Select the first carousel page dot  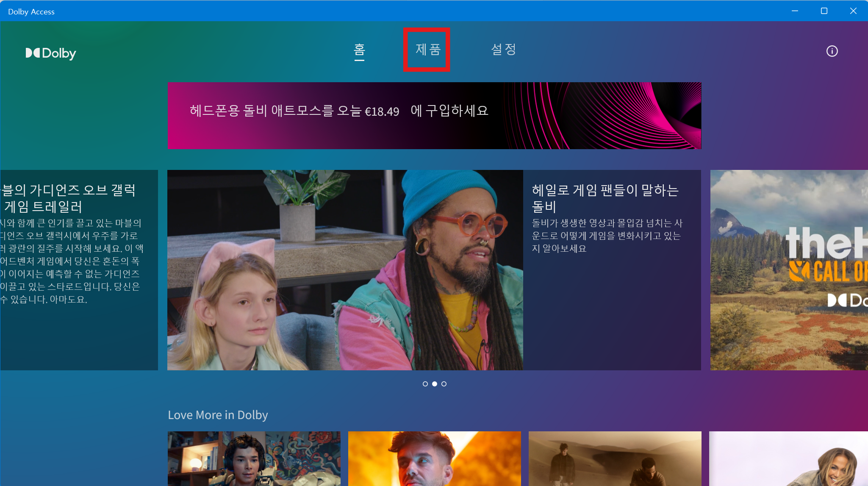coord(425,384)
